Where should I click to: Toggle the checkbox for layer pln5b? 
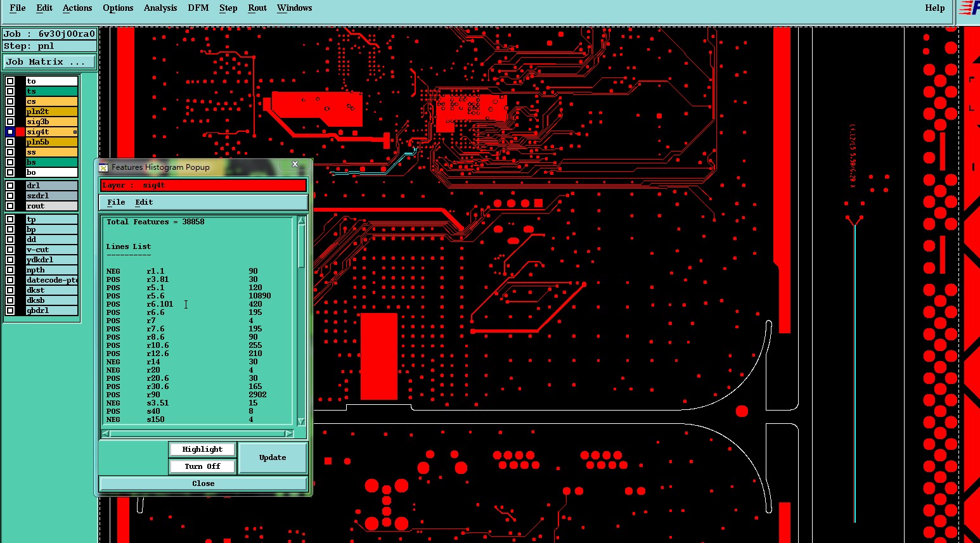10,142
